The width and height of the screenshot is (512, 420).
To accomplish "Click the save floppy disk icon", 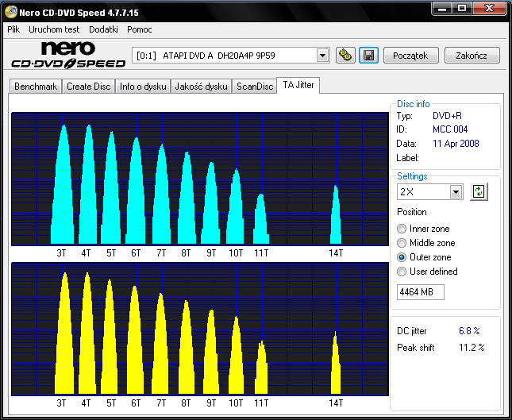I will pos(368,56).
